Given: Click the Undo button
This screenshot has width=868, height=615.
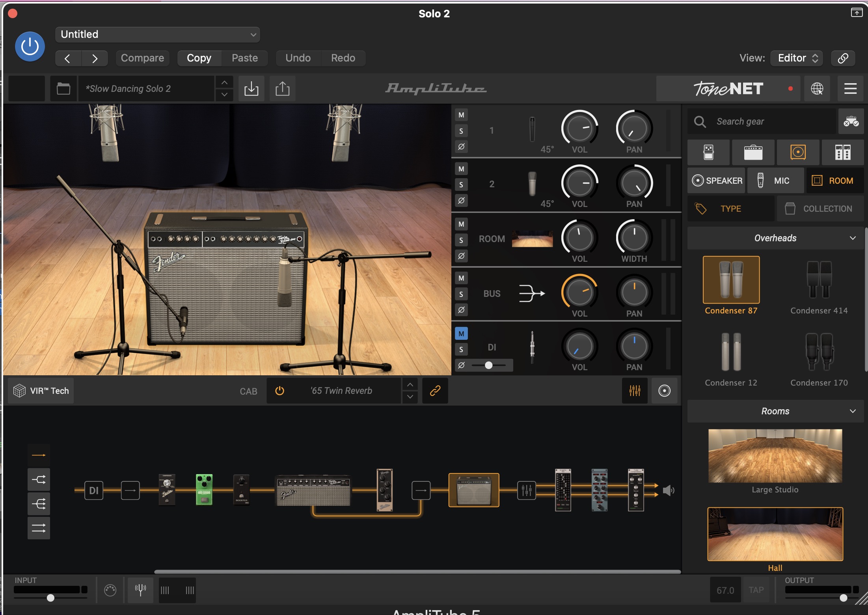Looking at the screenshot, I should (x=298, y=58).
